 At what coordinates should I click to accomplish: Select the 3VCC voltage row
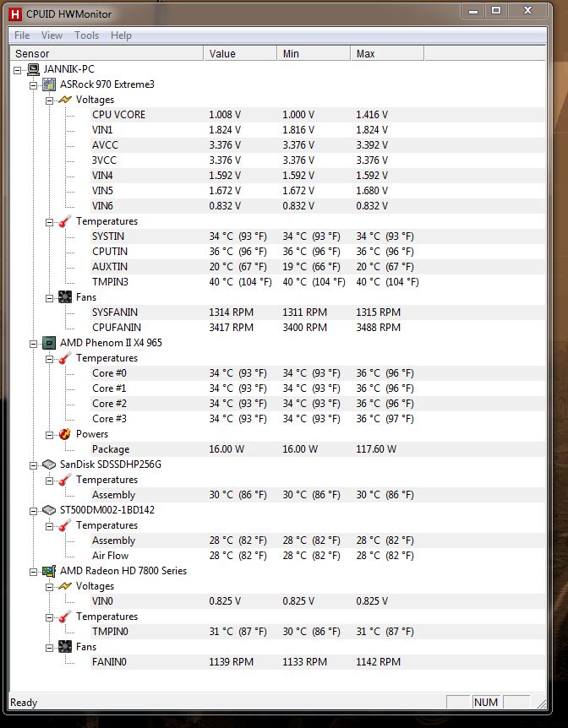[x=318, y=160]
